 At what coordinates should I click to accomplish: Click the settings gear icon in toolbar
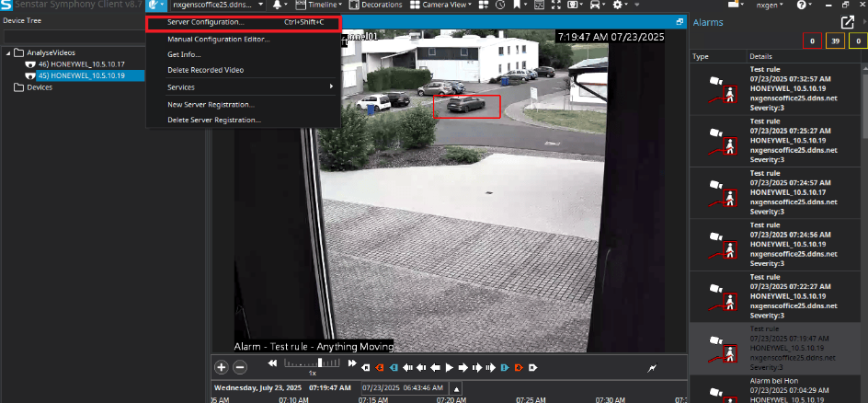(618, 6)
